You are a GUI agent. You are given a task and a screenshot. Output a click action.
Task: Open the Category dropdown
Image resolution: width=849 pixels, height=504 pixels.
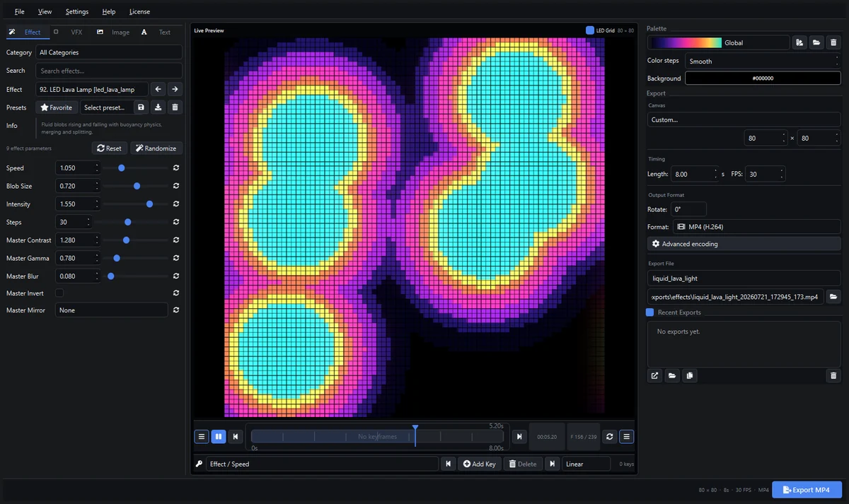click(109, 52)
